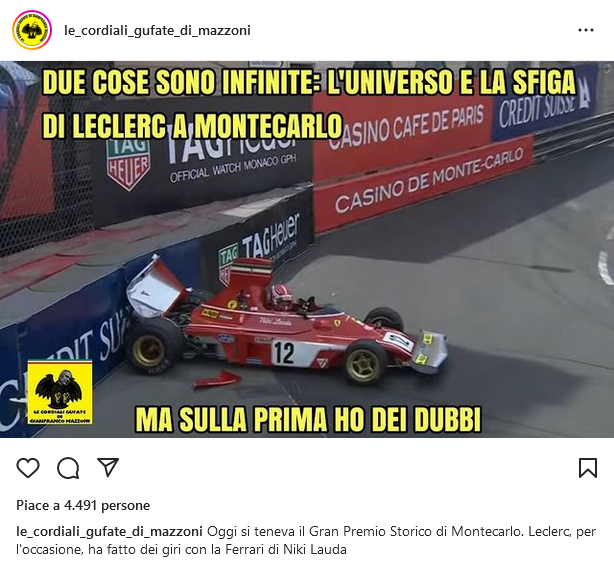This screenshot has width=614, height=562.
Task: Click the 'DUE COSE SONO INFINITE' meme headline
Action: coord(309,103)
